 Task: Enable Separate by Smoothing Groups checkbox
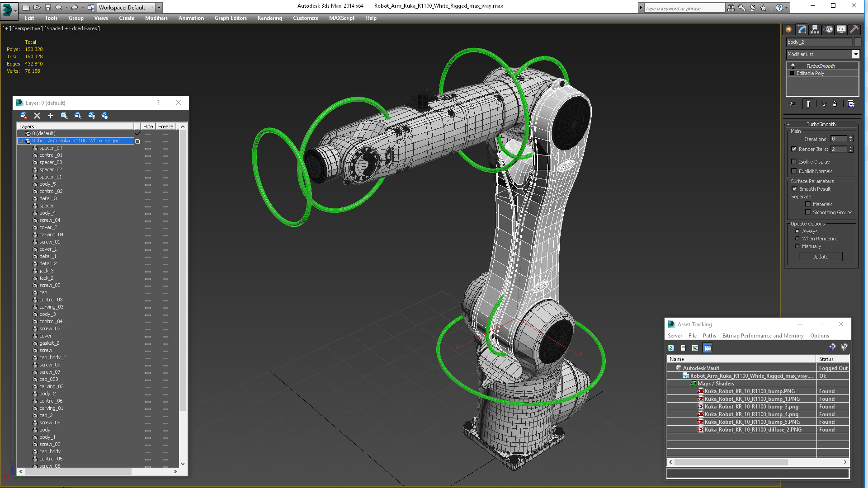(808, 212)
